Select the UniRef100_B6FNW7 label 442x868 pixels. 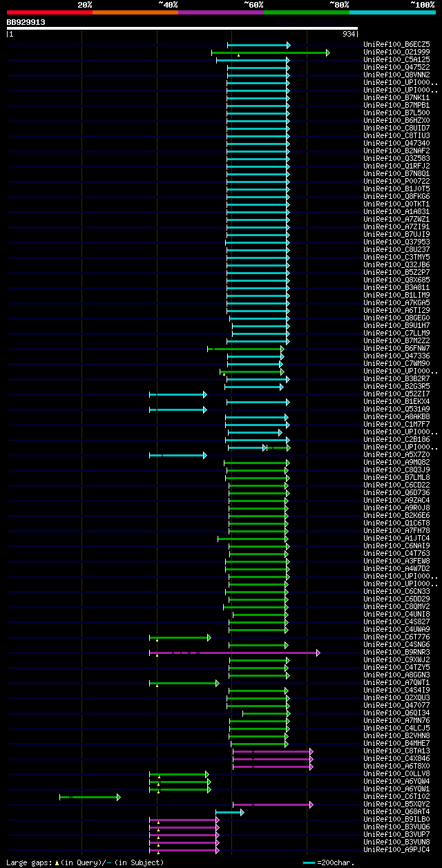[x=398, y=349]
